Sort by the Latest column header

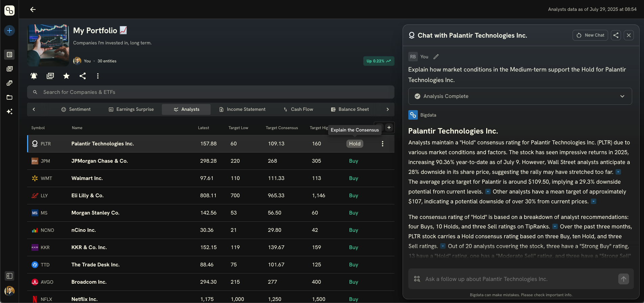(203, 128)
